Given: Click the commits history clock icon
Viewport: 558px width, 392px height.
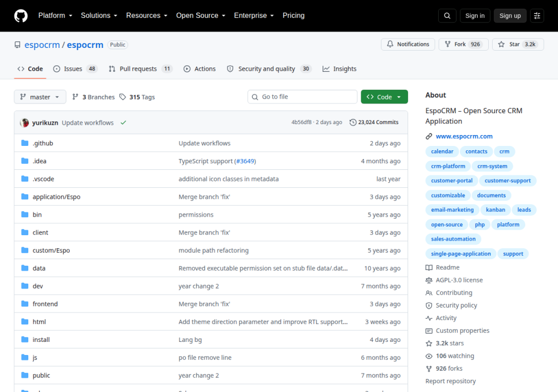Looking at the screenshot, I should point(353,122).
